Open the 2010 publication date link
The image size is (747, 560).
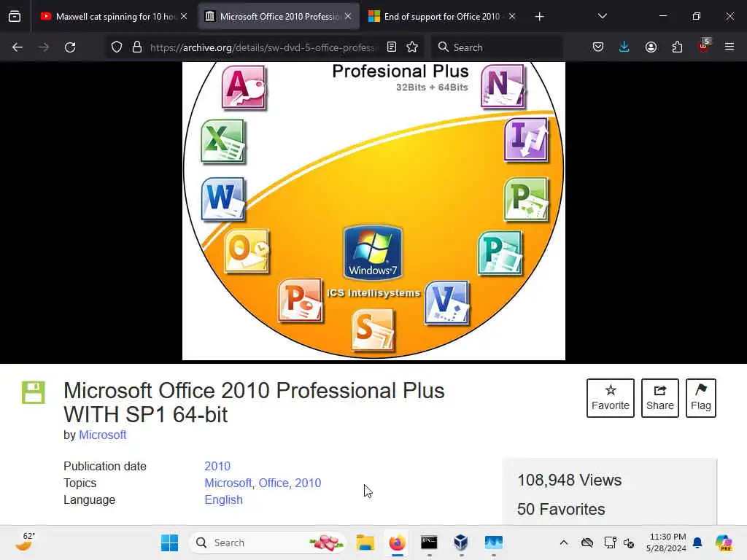point(217,466)
